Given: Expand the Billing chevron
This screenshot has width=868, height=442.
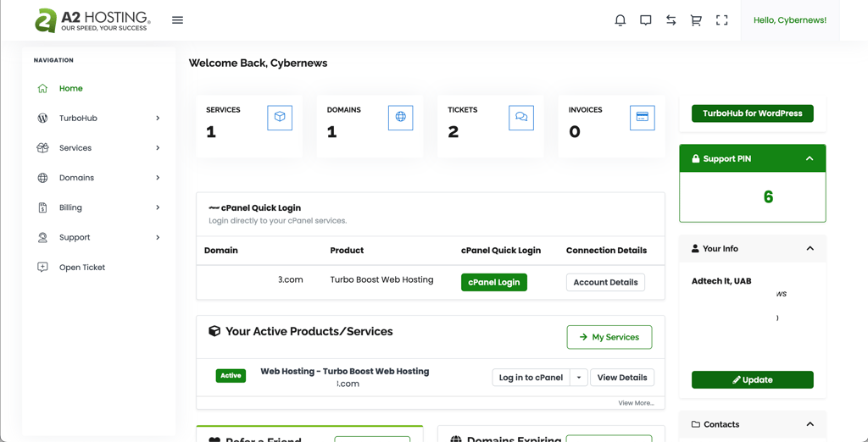Looking at the screenshot, I should (158, 208).
